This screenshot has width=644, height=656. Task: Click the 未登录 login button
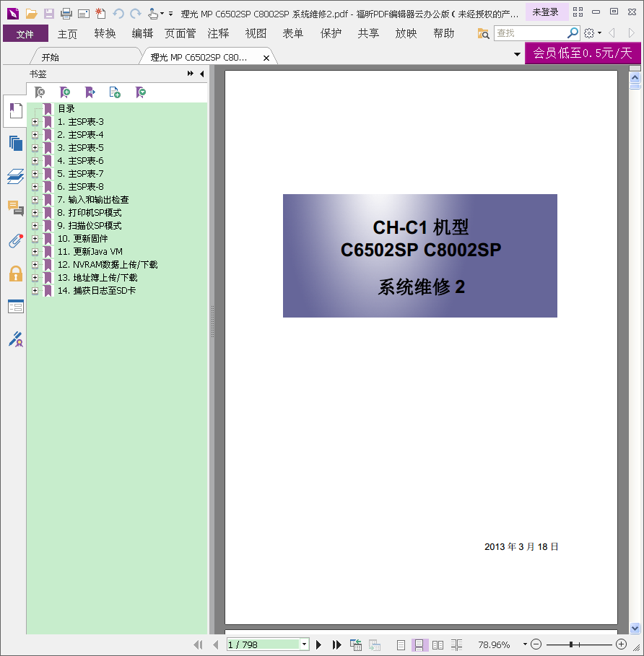(546, 12)
